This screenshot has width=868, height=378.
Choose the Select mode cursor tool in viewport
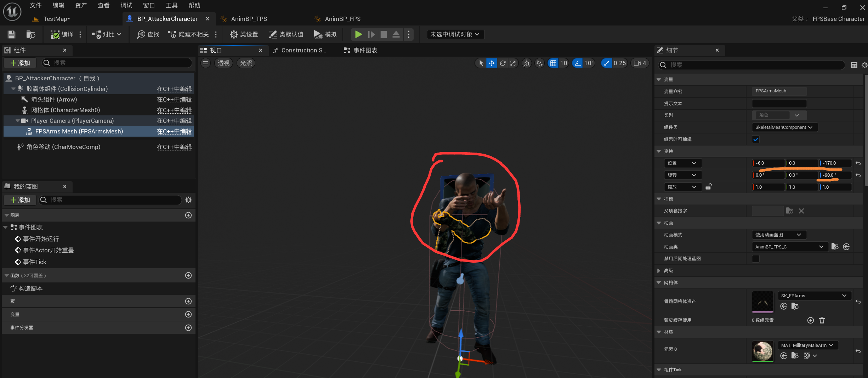coord(481,63)
